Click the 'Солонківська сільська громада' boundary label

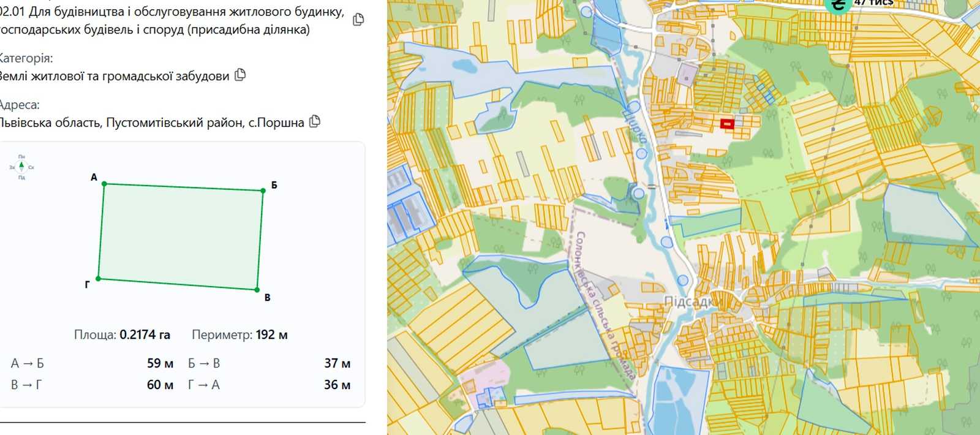point(605,304)
